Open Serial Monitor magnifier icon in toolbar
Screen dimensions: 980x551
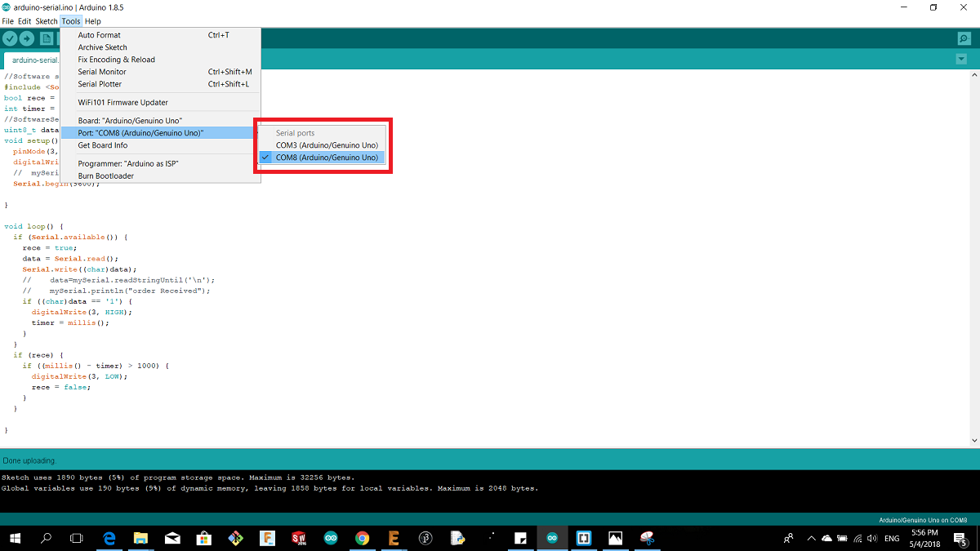click(964, 38)
